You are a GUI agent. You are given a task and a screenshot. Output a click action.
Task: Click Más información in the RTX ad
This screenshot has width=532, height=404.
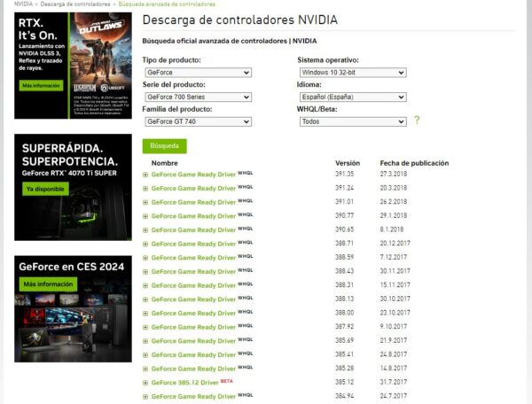click(41, 86)
